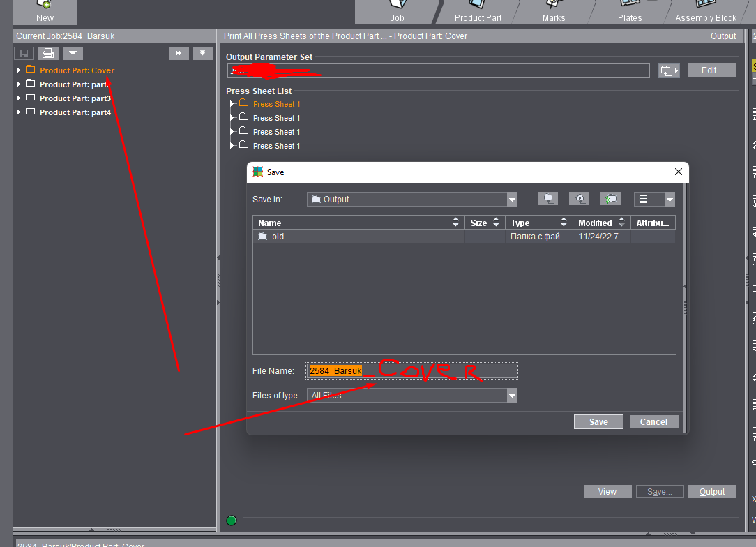Viewport: 756px width, 547px height.
Task: Expand the Product Part: part3 tree node
Action: click(19, 98)
